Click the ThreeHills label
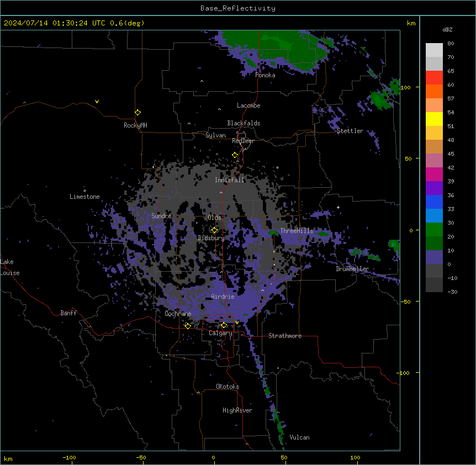 pos(297,231)
